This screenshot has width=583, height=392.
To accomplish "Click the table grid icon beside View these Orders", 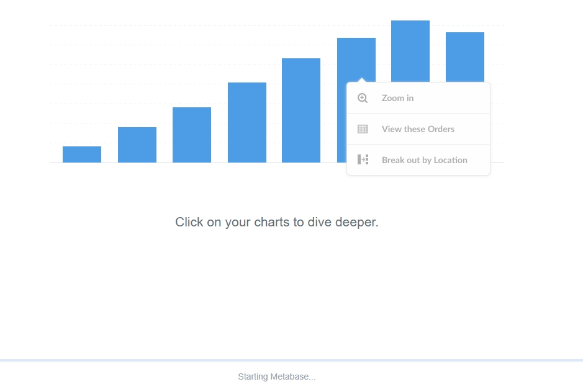I will click(x=363, y=129).
